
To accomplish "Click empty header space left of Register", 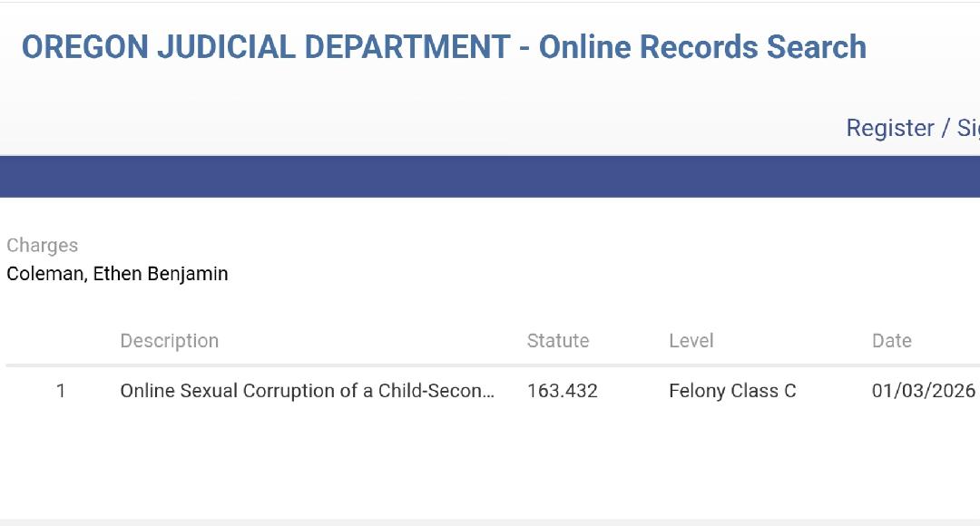I will [x=454, y=128].
